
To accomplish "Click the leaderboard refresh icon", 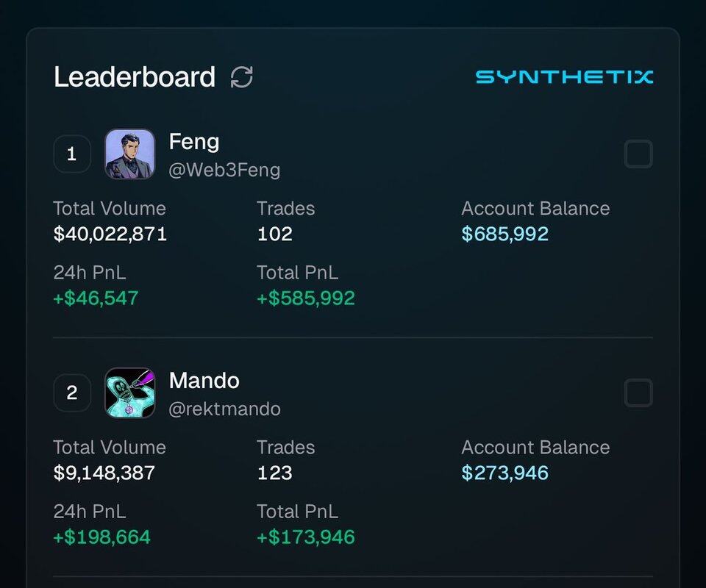I will (242, 76).
